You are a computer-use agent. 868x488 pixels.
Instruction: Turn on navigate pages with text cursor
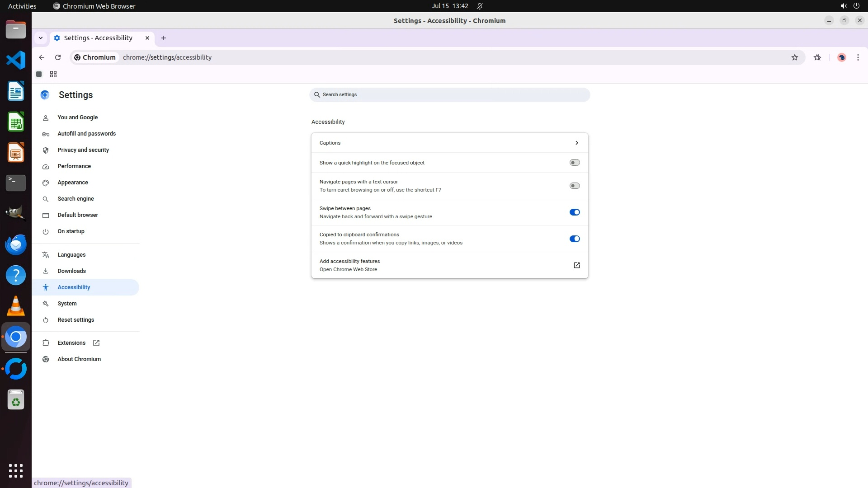[574, 186]
